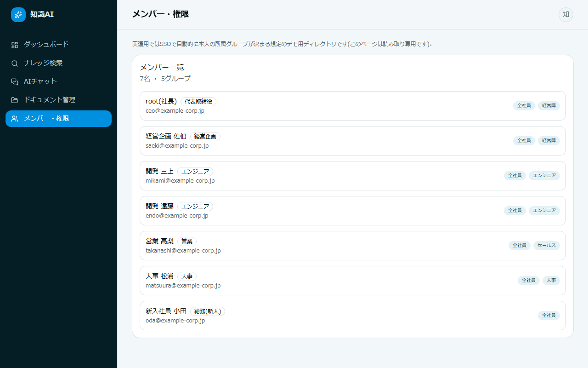This screenshot has width=588, height=368.
Task: Click the 経営企画 role badge
Action: click(x=205, y=137)
